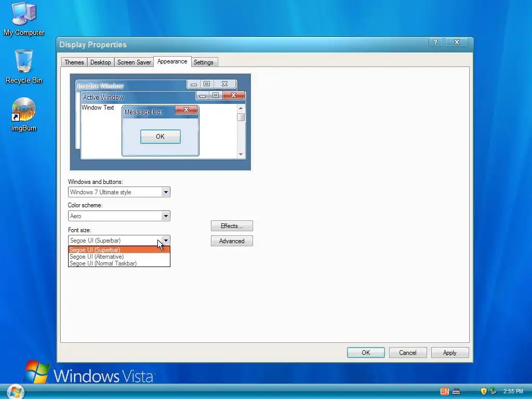Click OK in the preview Message Box
This screenshot has height=399, width=532.
(x=160, y=137)
